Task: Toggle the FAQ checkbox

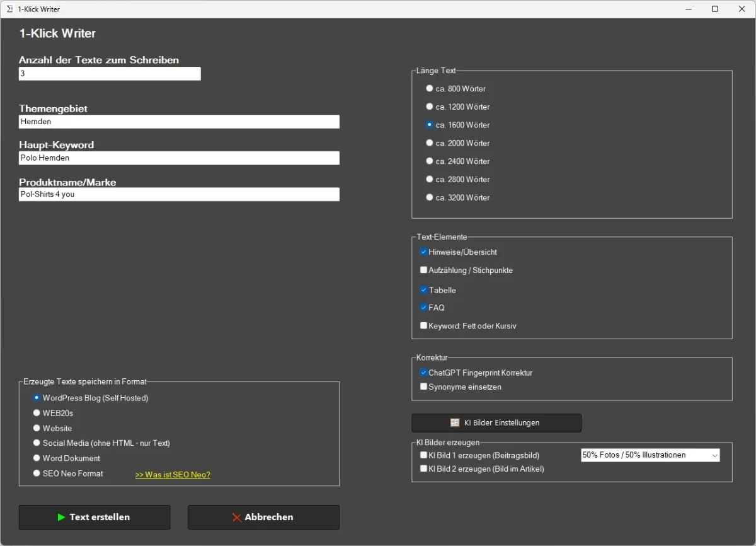Action: click(x=424, y=308)
